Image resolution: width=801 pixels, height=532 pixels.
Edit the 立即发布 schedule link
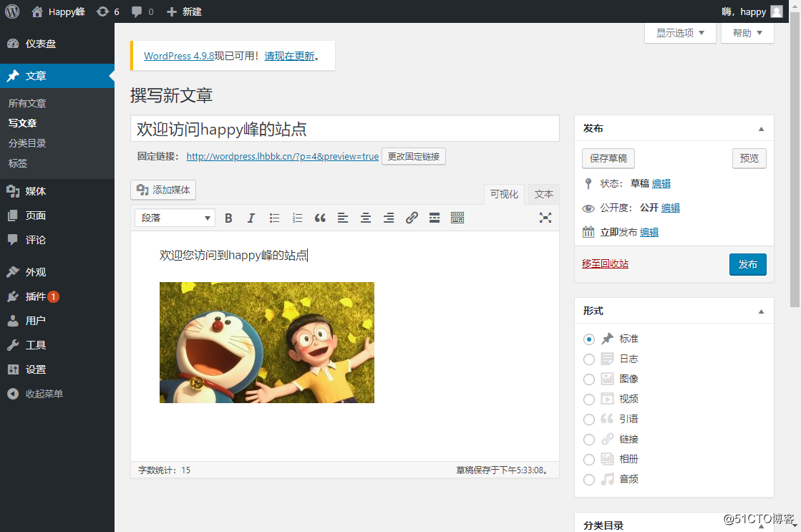tap(649, 233)
